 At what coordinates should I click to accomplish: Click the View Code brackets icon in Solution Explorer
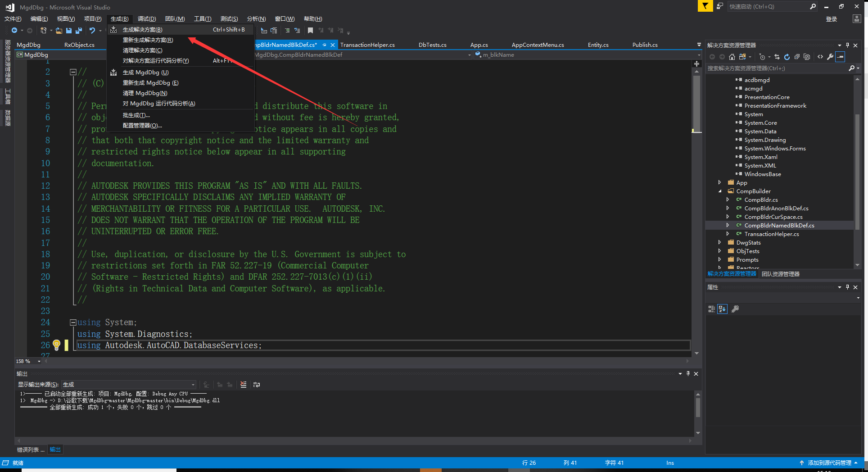tap(820, 57)
